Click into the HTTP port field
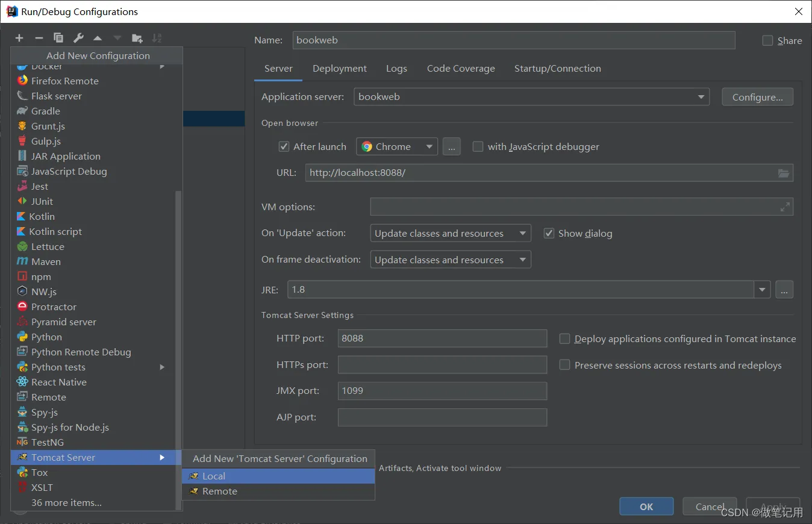This screenshot has width=812, height=524. 442,338
